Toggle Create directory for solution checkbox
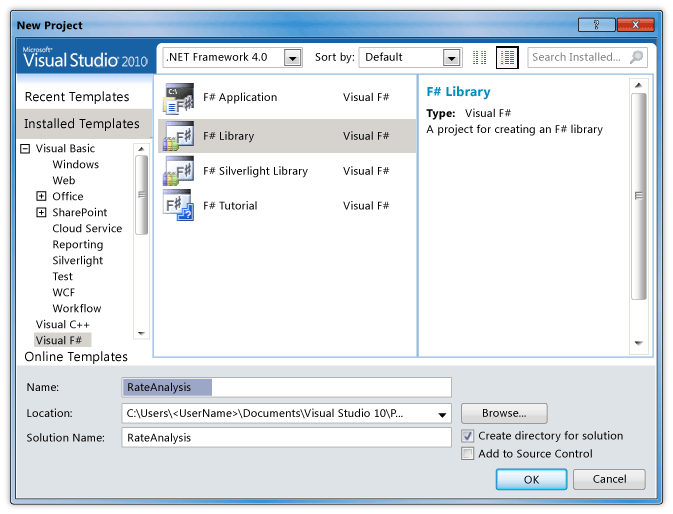Screen dimensions: 673x514 point(467,436)
